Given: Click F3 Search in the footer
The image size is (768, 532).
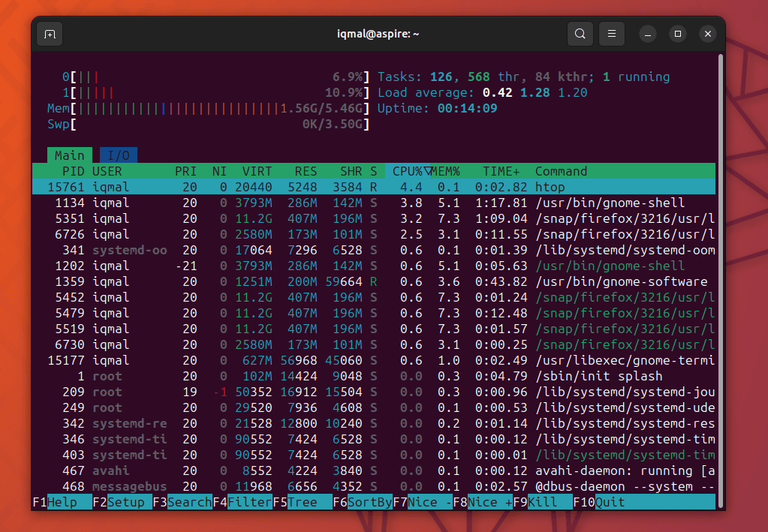Looking at the screenshot, I should coord(182,502).
